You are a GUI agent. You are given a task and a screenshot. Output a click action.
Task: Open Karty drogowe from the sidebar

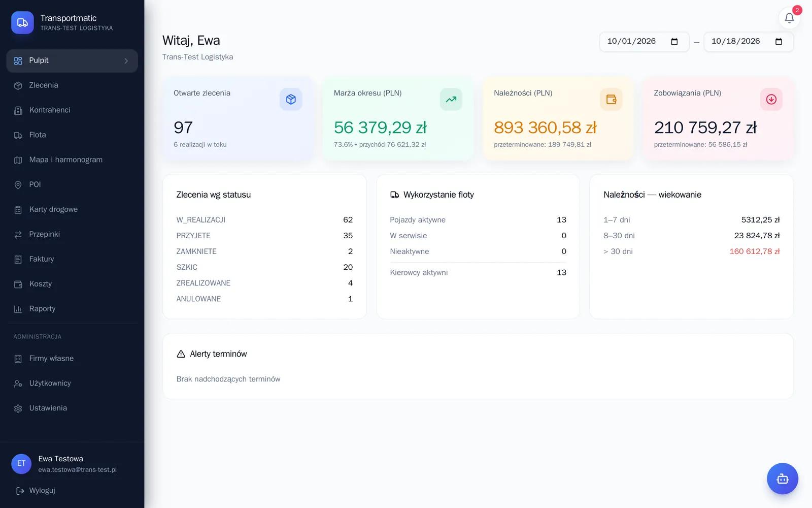[x=72, y=210]
